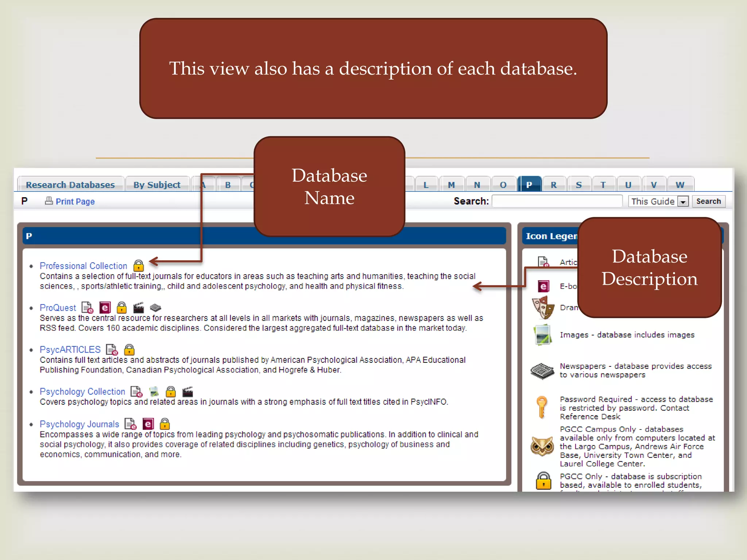This screenshot has height=560, width=747.
Task: Click the Print Page link
Action: (x=75, y=202)
